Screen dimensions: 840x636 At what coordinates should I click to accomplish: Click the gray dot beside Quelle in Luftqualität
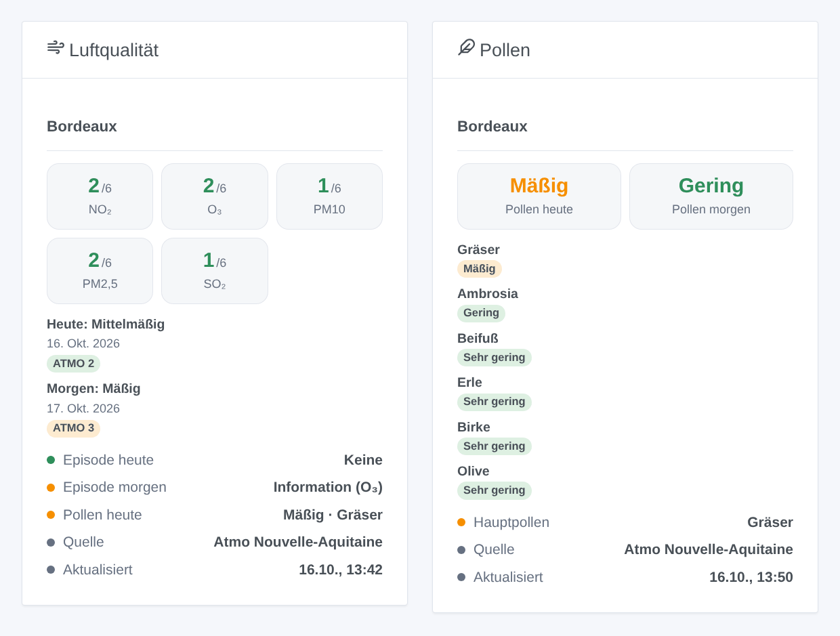pyautogui.click(x=51, y=543)
